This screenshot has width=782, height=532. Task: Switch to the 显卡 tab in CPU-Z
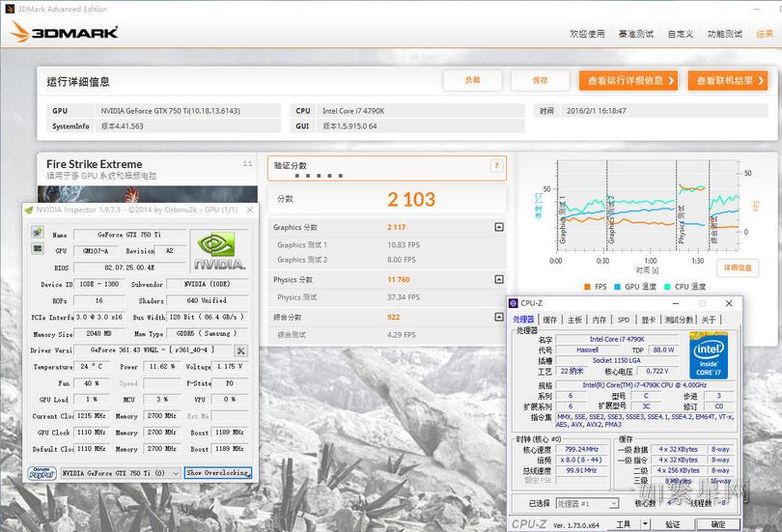pos(649,320)
